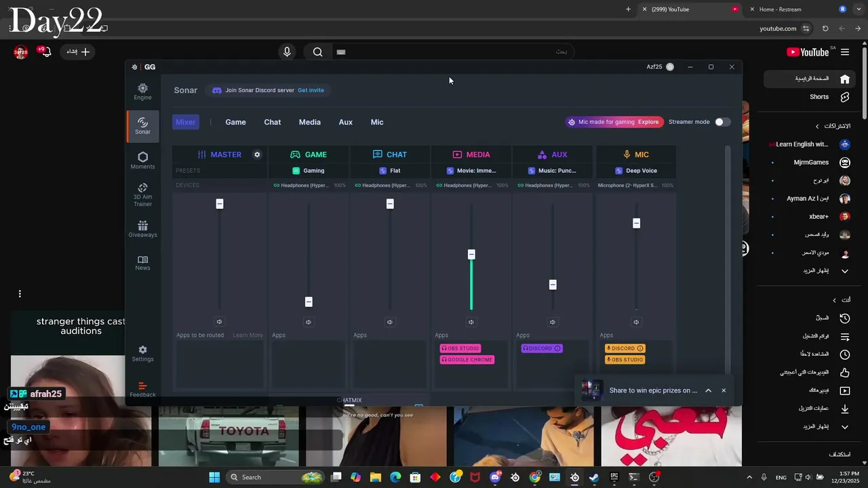
Task: Switch to the Aux tab
Action: coord(345,122)
